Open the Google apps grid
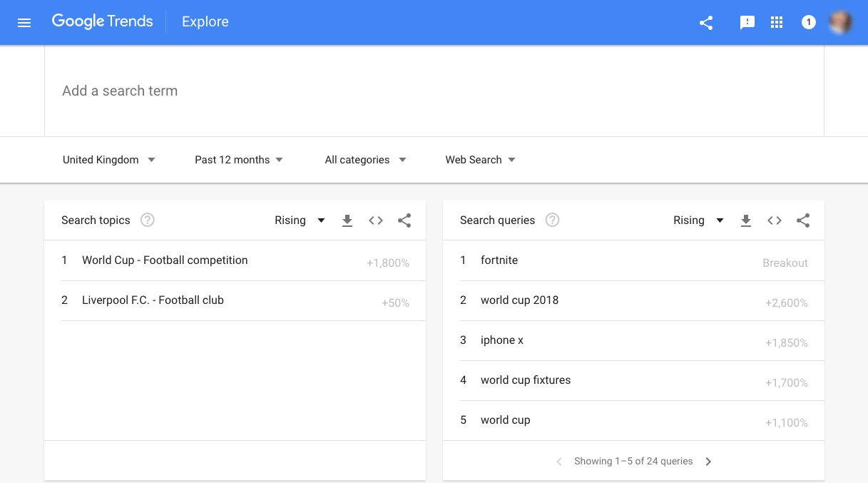This screenshot has height=483, width=868. (x=777, y=23)
